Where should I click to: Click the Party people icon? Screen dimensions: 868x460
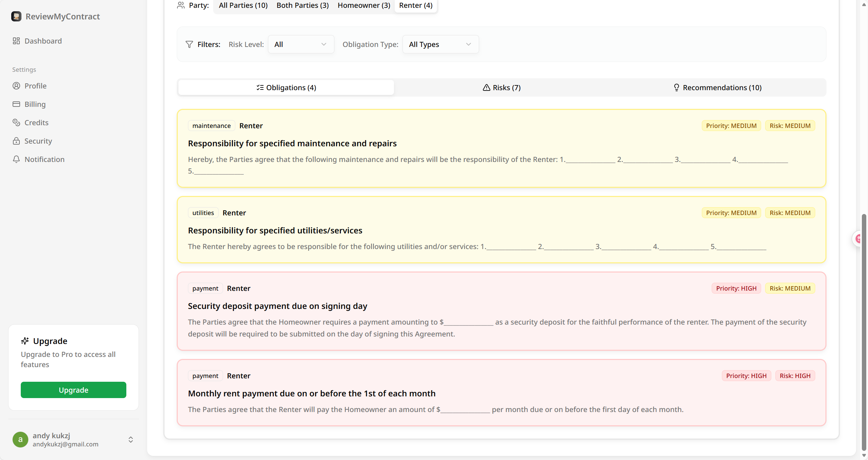point(180,5)
